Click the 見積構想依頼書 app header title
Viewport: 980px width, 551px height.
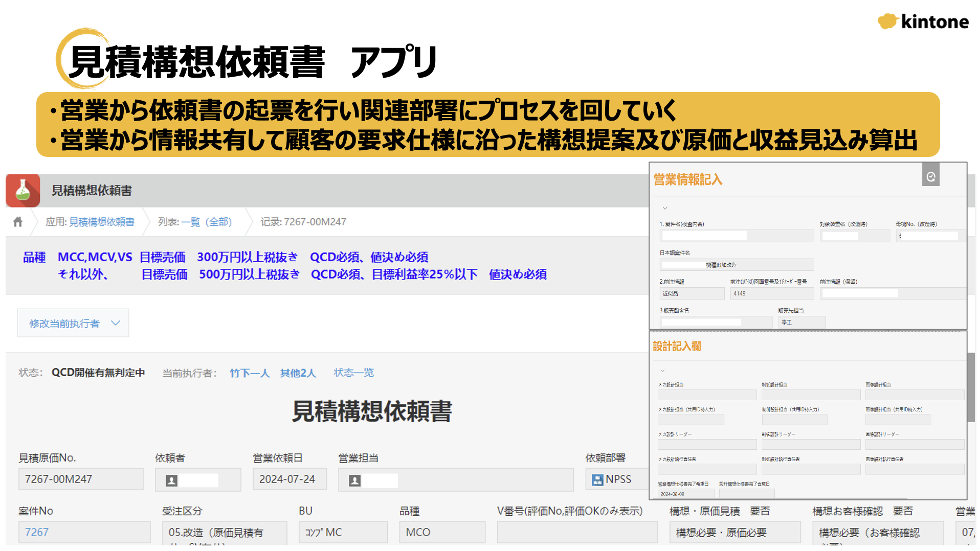92,191
